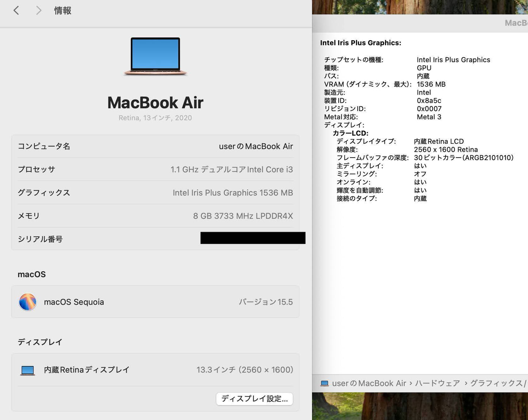Collapse the macOS section

[x=31, y=274]
